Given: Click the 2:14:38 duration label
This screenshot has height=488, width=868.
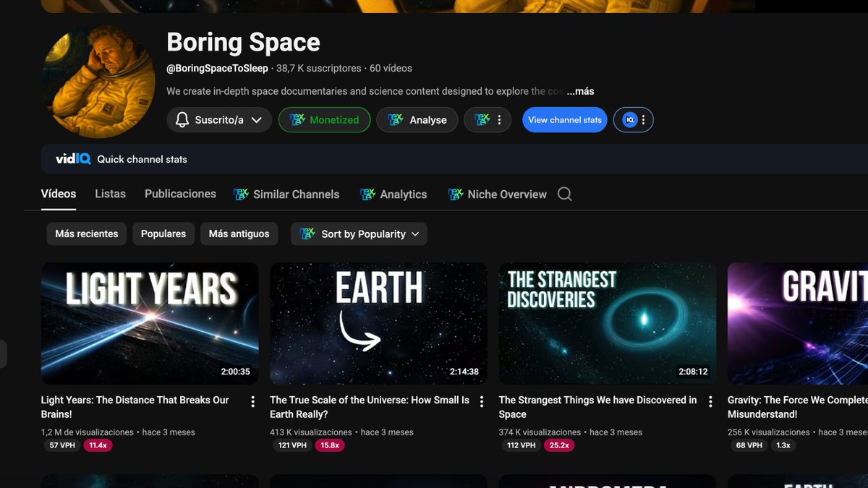Looking at the screenshot, I should (464, 372).
